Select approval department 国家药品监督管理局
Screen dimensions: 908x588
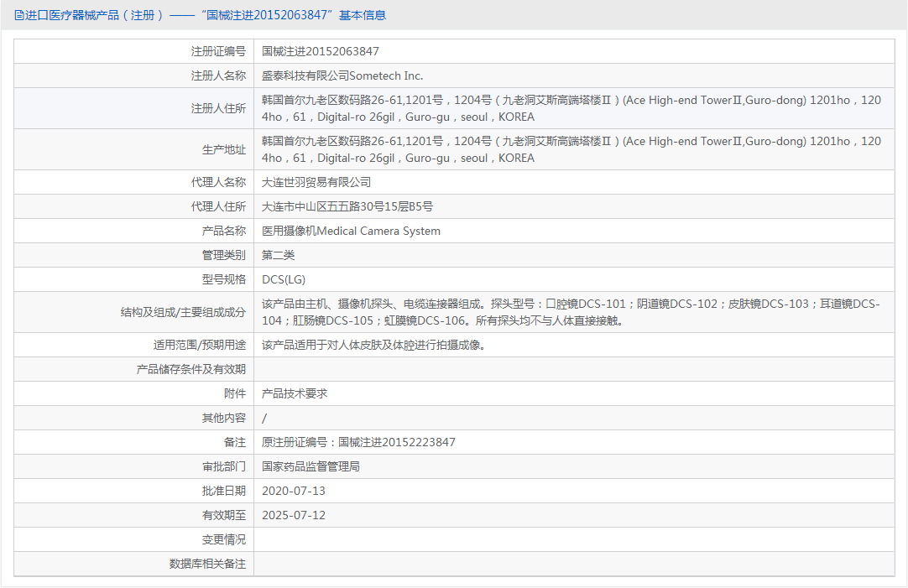tap(310, 466)
